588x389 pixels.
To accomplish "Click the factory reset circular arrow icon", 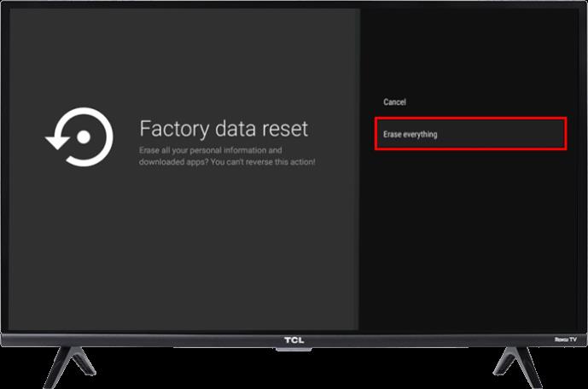I will 80,136.
